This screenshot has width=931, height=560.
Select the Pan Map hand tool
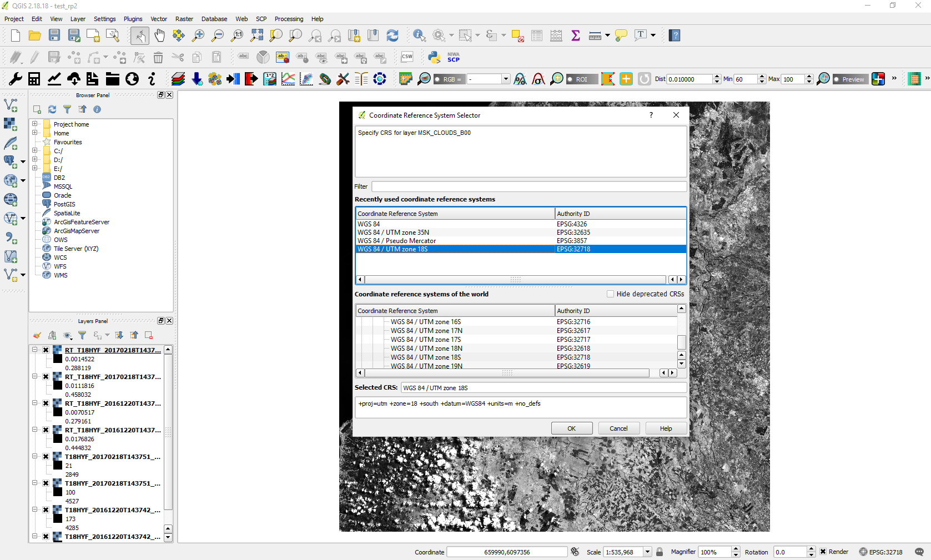pyautogui.click(x=159, y=36)
